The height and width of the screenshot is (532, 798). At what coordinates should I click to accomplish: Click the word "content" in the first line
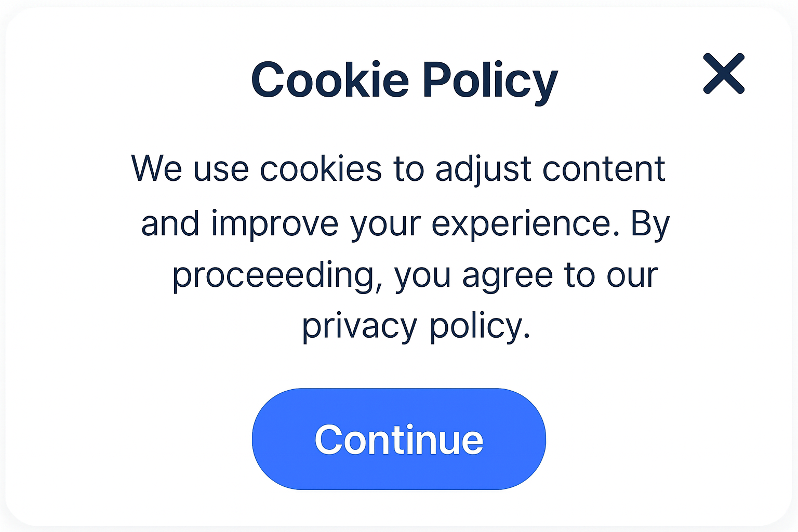[604, 169]
